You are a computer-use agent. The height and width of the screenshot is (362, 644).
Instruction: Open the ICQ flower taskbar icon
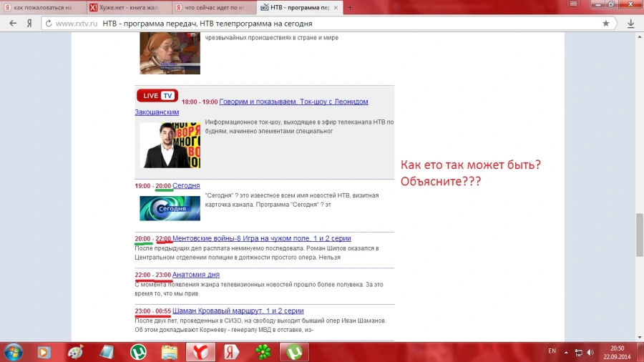pos(263,352)
